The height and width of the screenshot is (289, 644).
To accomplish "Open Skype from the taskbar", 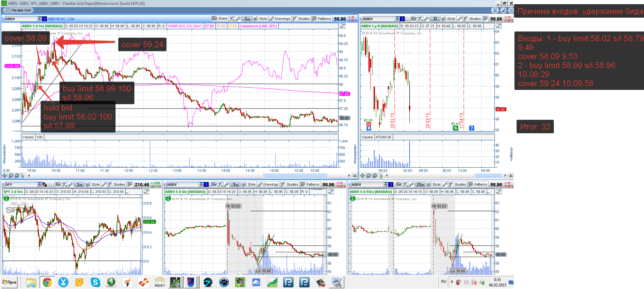I will click(x=95, y=283).
